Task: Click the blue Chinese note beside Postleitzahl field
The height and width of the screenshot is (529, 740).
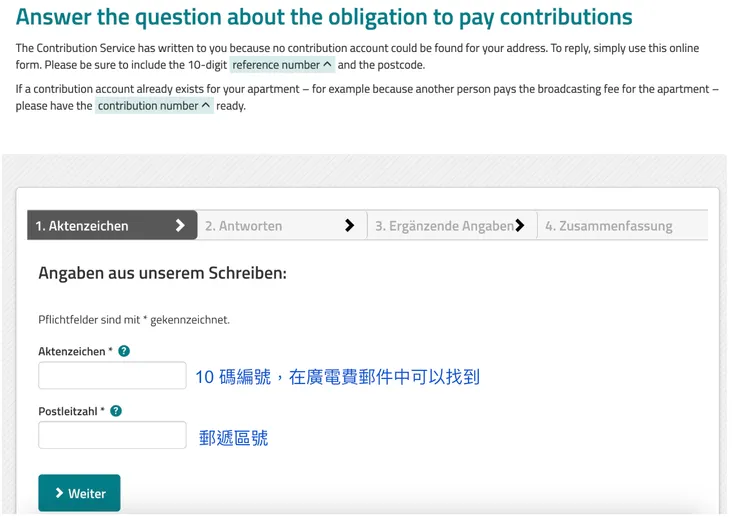Action: coord(233,437)
